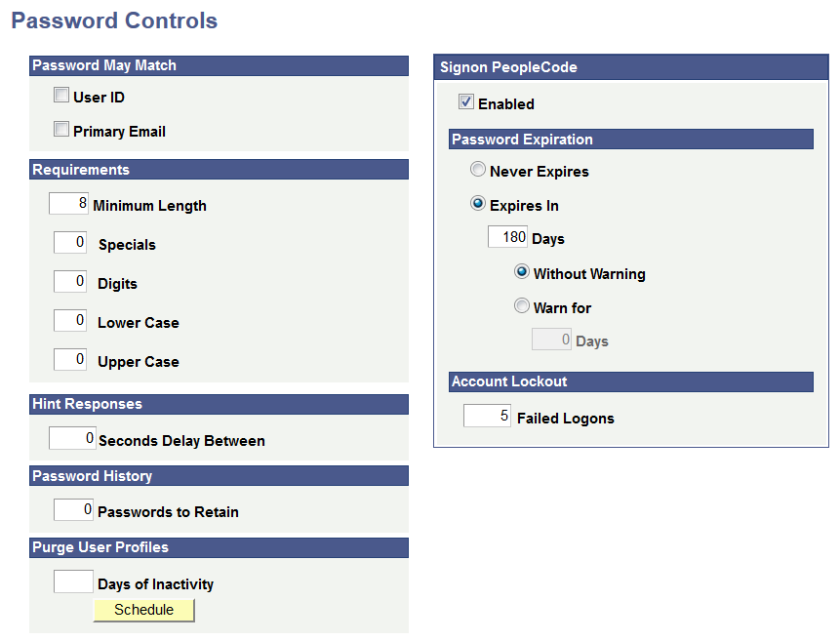840x641 pixels.
Task: Check the Primary Email checkbox
Action: pyautogui.click(x=60, y=128)
